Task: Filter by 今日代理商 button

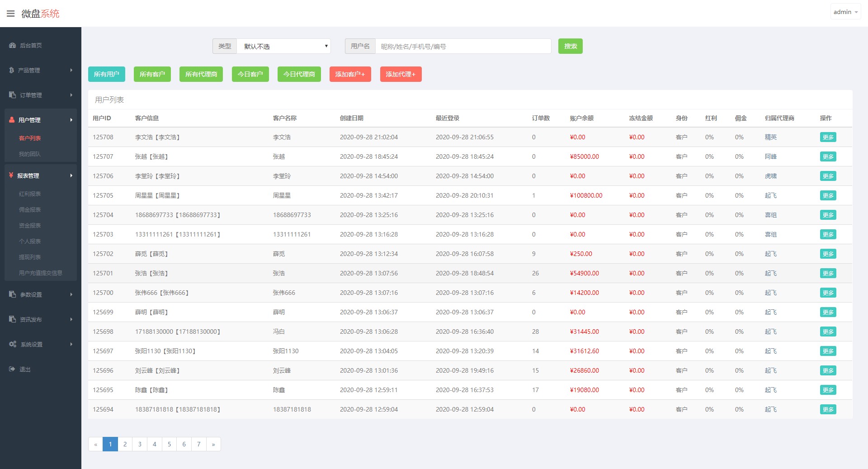Action: click(299, 74)
